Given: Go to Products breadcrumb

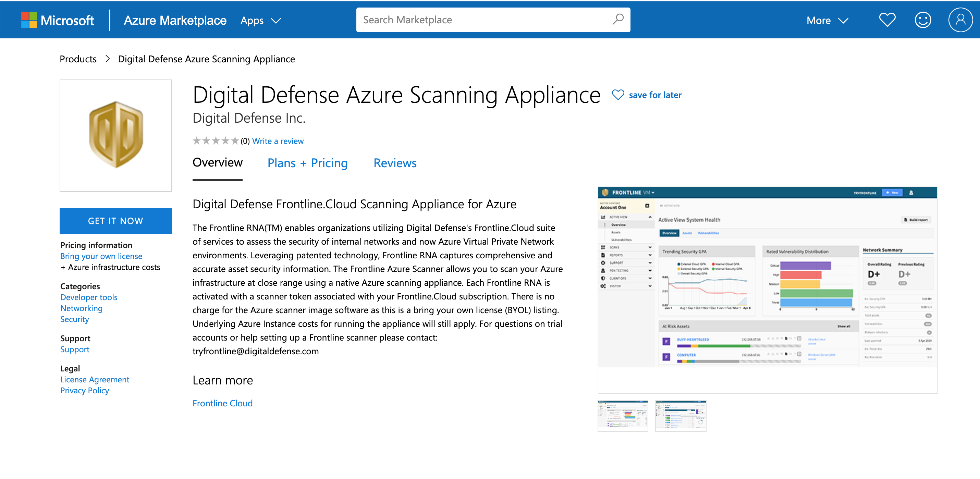Looking at the screenshot, I should 78,59.
